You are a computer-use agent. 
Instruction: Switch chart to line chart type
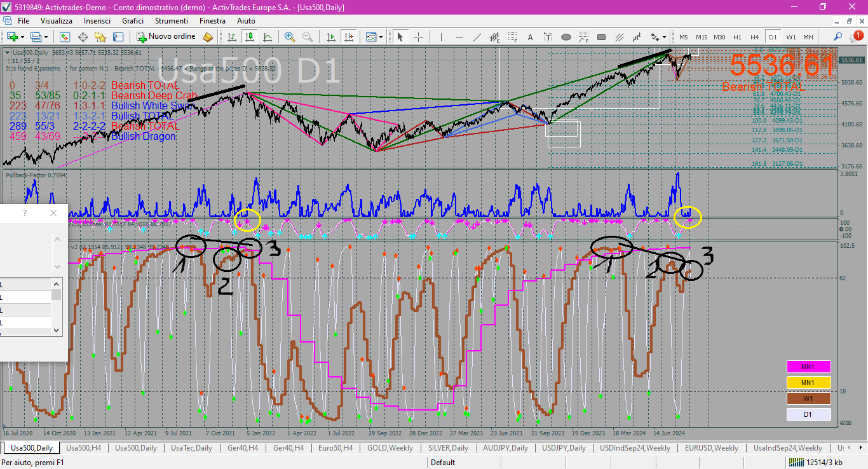(x=268, y=37)
